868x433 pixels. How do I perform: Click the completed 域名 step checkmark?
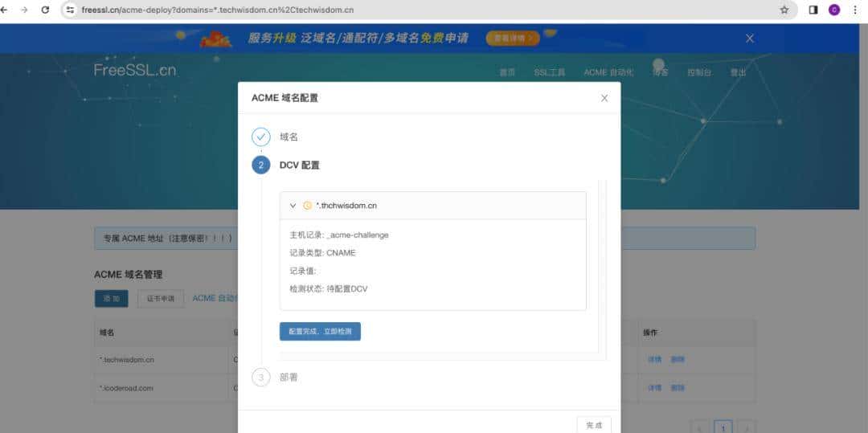pyautogui.click(x=260, y=137)
